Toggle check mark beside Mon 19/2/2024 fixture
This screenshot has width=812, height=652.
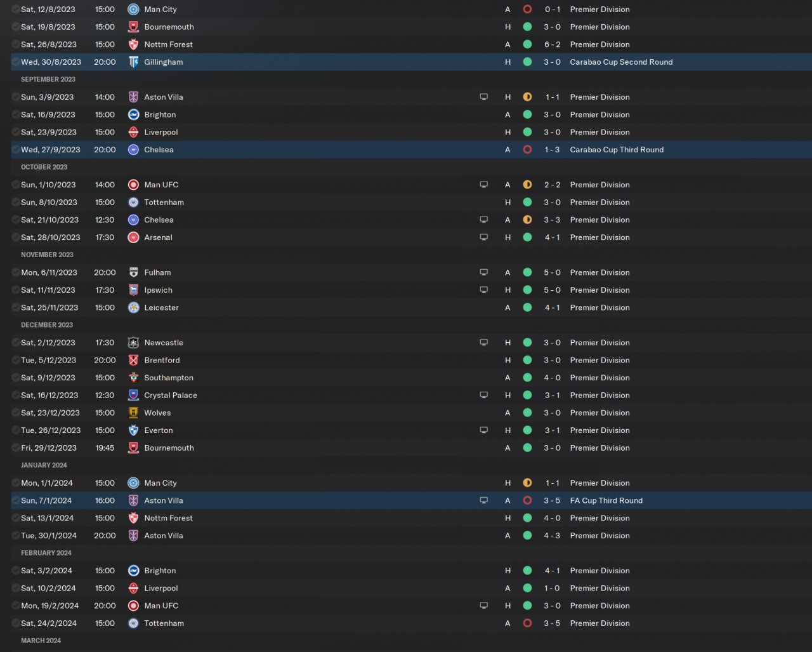click(15, 606)
